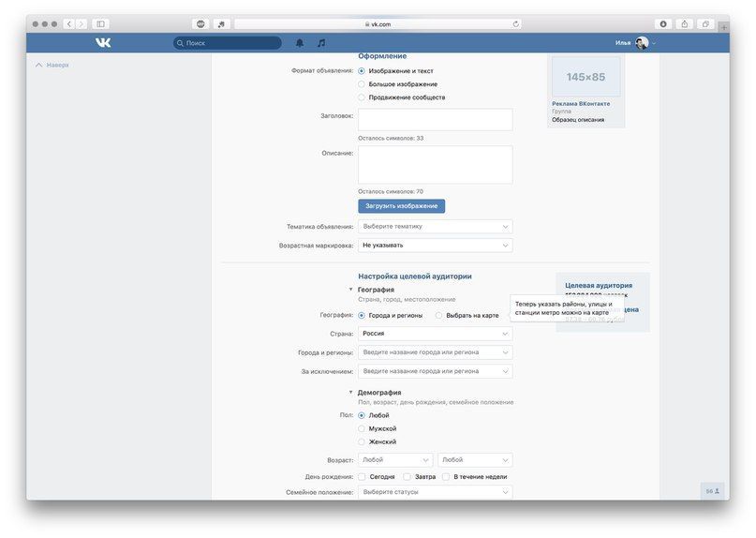Collapse the Демография section
756x538 pixels.
[x=350, y=393]
